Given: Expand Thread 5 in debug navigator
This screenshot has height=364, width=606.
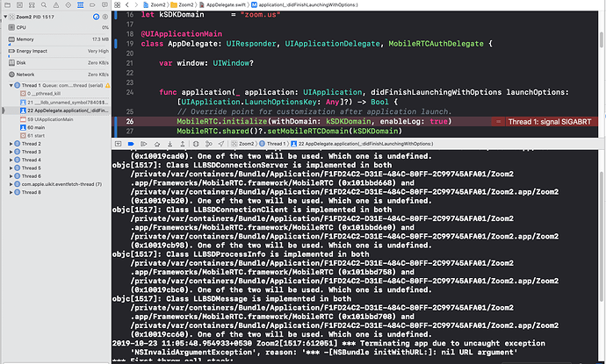Looking at the screenshot, I should click(x=11, y=168).
